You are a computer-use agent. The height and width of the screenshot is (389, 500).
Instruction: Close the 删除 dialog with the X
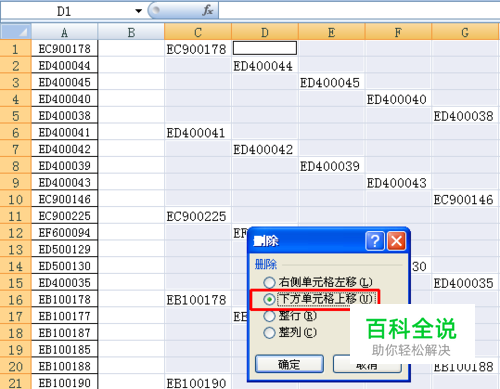[x=396, y=241]
